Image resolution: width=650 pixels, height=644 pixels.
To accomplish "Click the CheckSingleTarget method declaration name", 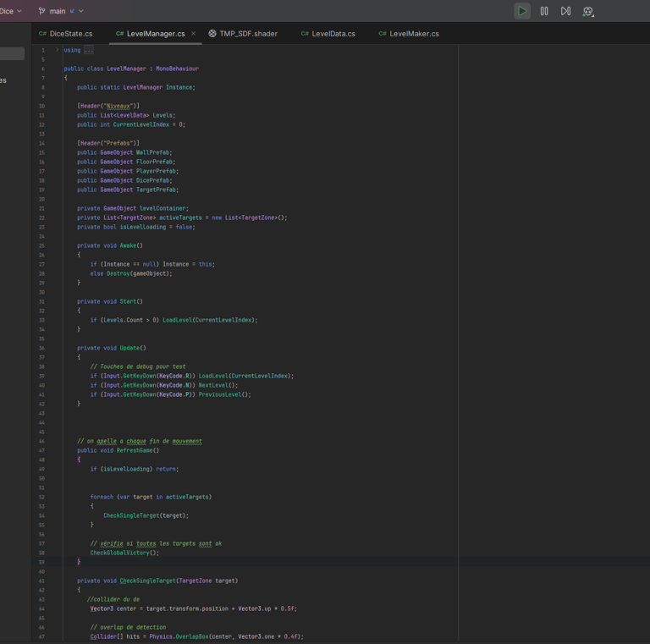I will [147, 581].
